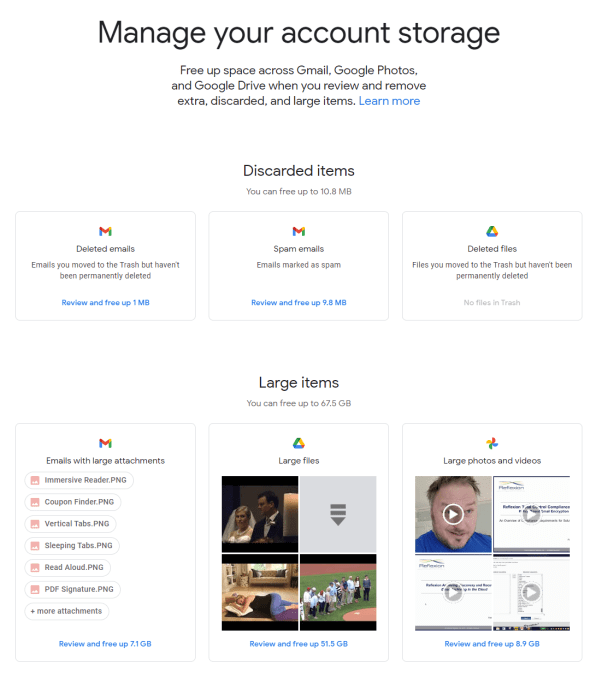The width and height of the screenshot is (596, 677).
Task: Open the Learn more link
Action: click(x=389, y=101)
